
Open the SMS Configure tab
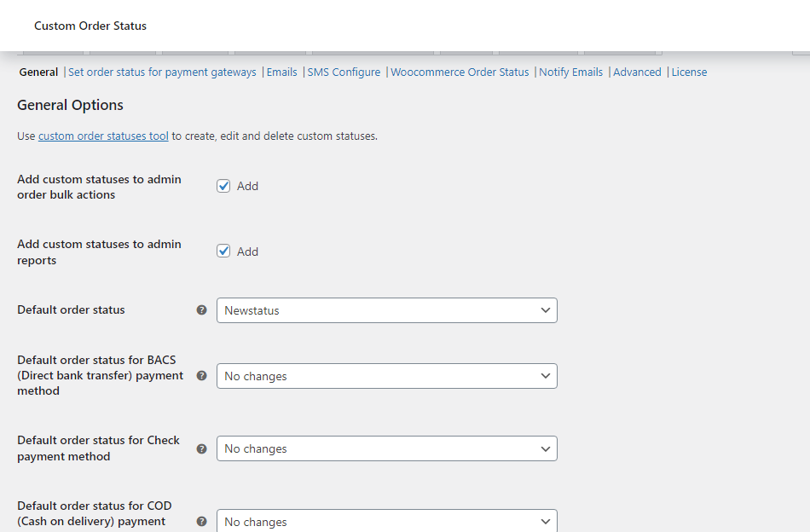tap(344, 72)
